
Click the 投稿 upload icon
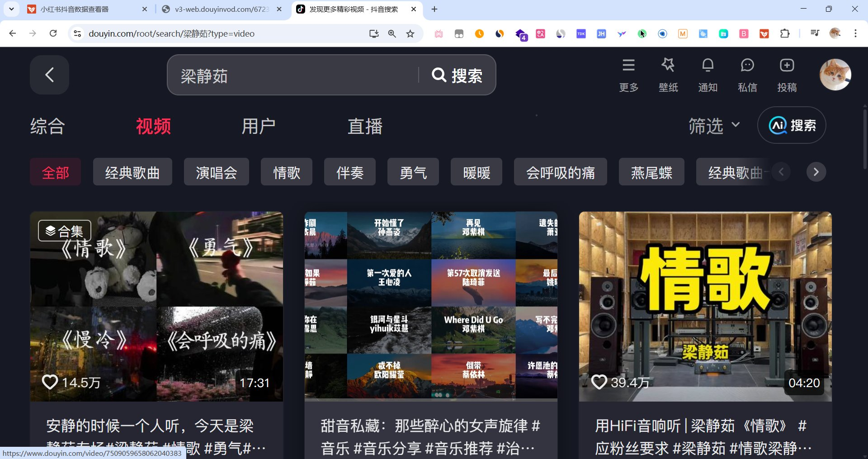[787, 75]
